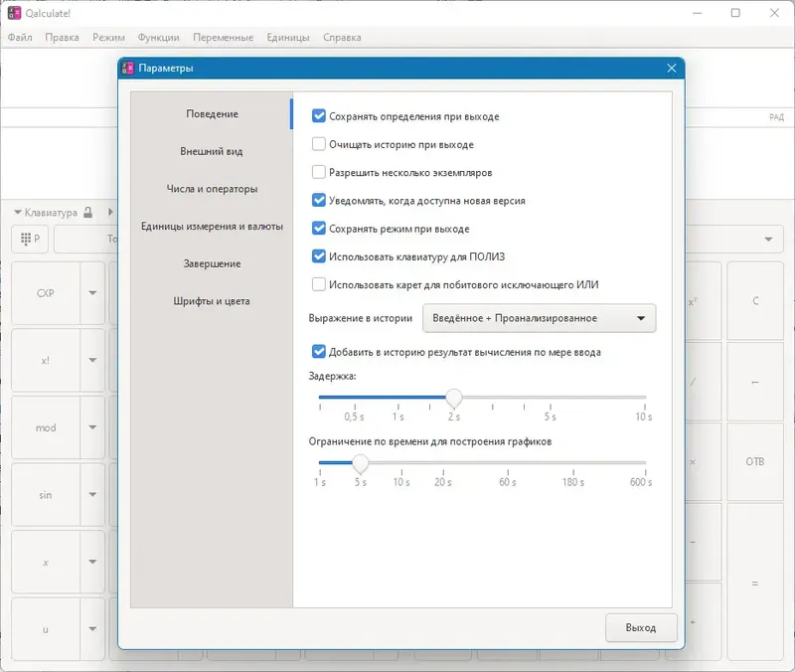The width and height of the screenshot is (795, 672).
Task: Enable 'Разрешить несколько экземпляров' checkbox
Action: tap(318, 172)
